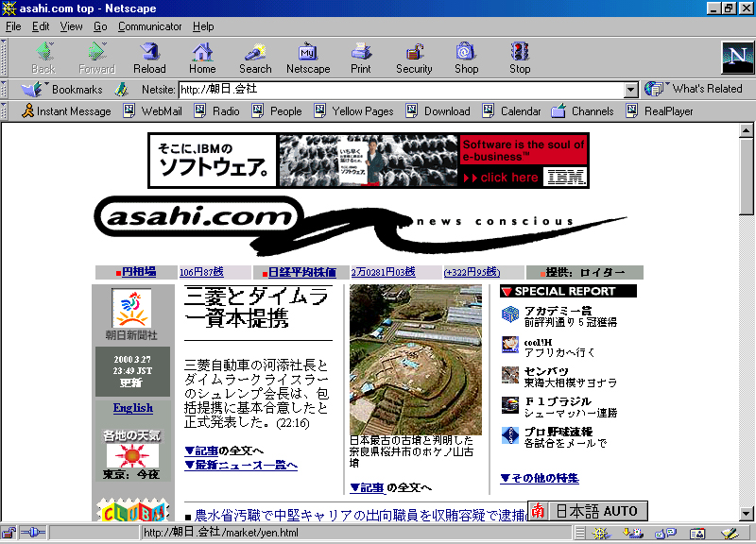Open the Instant Message shortcut
Viewport: 756px width, 544px height.
pyautogui.click(x=66, y=111)
